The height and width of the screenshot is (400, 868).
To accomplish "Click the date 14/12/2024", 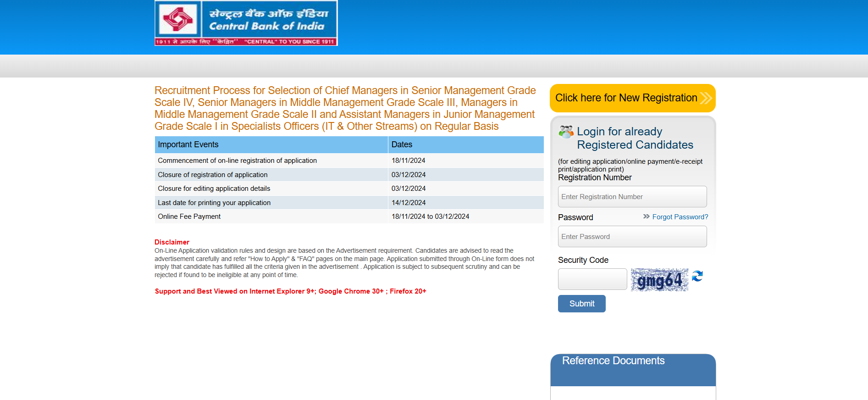I will tap(409, 203).
